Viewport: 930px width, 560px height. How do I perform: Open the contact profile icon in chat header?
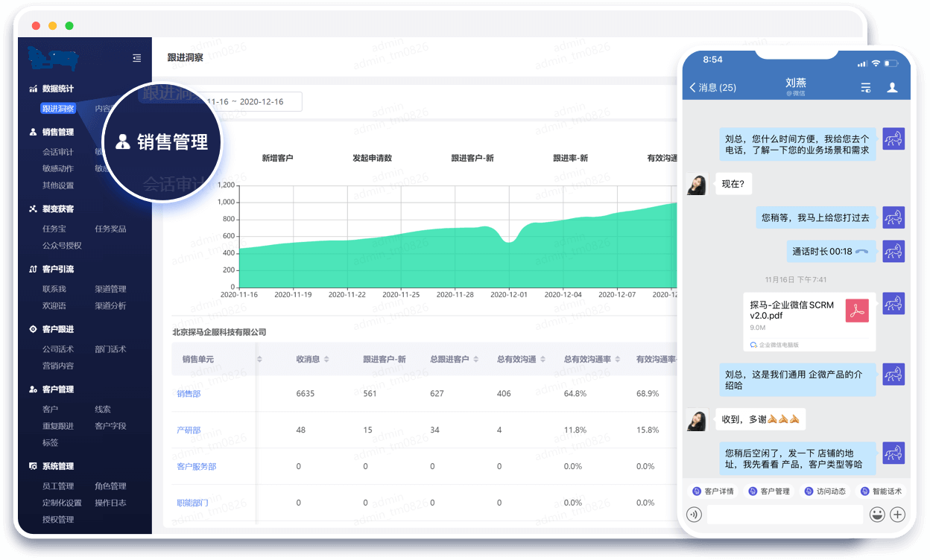pyautogui.click(x=892, y=87)
